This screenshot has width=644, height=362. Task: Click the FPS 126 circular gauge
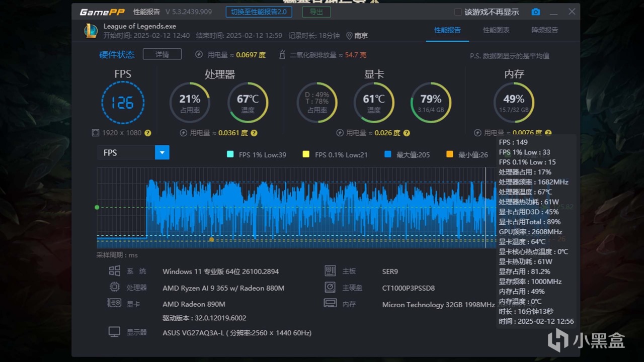tap(123, 103)
